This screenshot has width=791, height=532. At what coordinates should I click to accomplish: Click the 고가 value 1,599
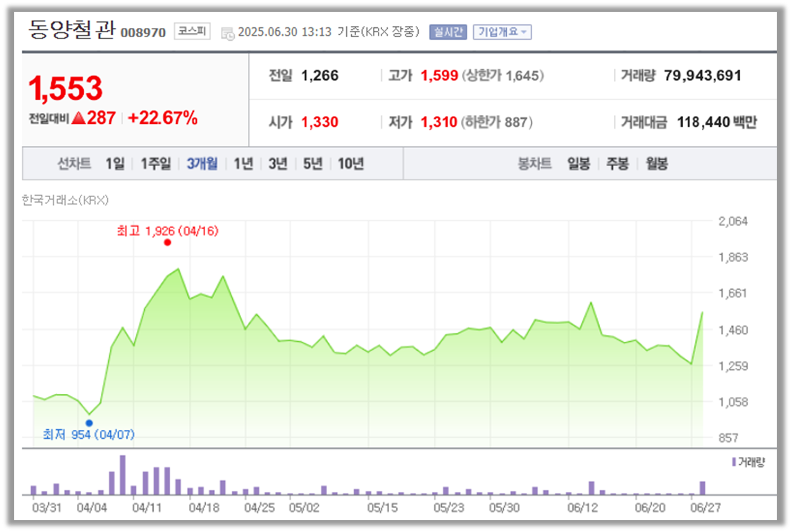coord(440,76)
